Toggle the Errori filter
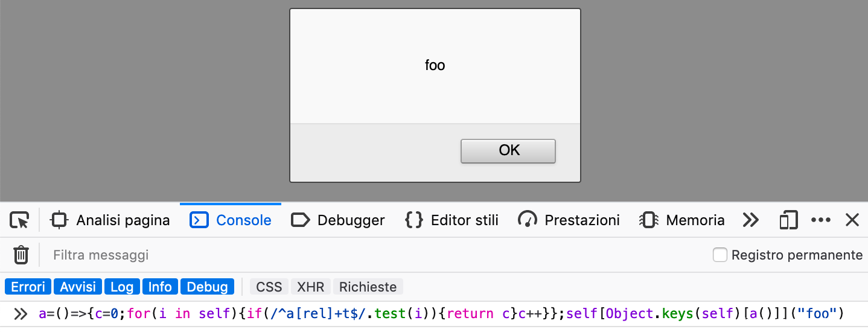Image resolution: width=868 pixels, height=332 pixels. click(28, 287)
